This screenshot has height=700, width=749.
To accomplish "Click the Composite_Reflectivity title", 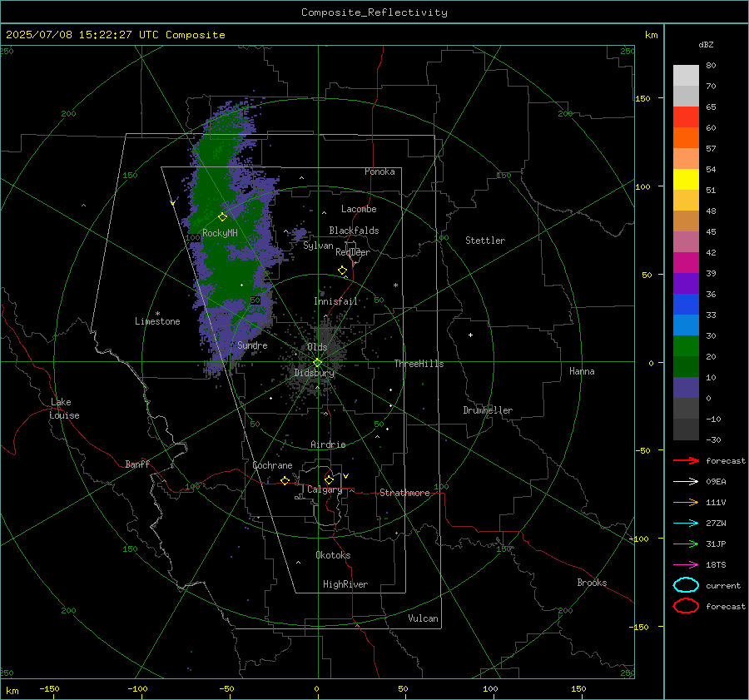I will point(374,12).
